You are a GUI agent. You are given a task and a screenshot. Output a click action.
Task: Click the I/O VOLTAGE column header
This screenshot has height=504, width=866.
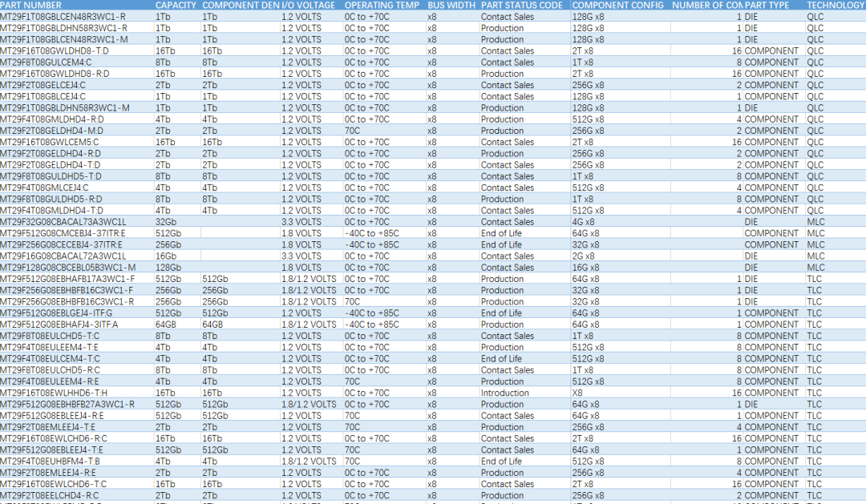pyautogui.click(x=308, y=5)
